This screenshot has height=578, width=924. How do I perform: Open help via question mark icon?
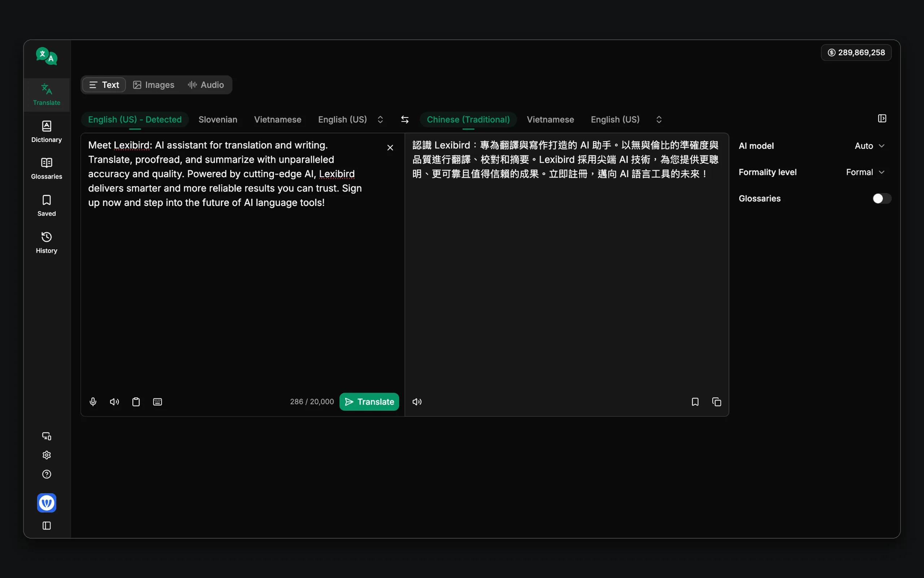pos(47,474)
